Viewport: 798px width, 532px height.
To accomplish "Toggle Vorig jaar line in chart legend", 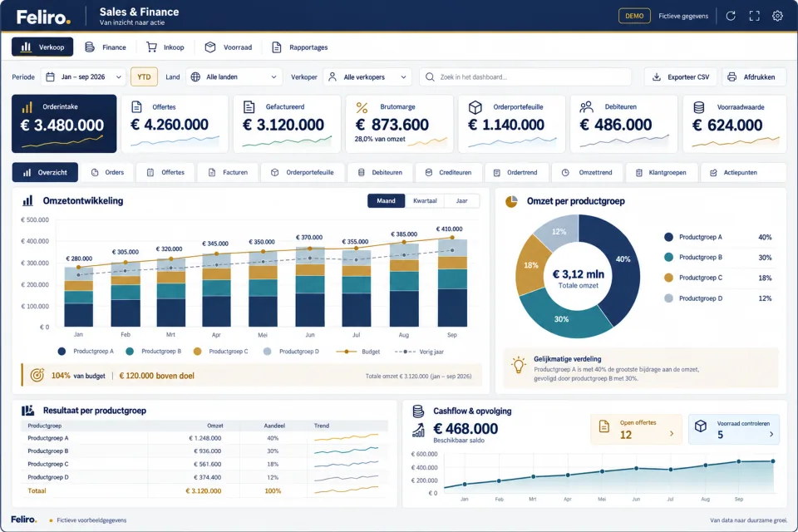I will 419,352.
